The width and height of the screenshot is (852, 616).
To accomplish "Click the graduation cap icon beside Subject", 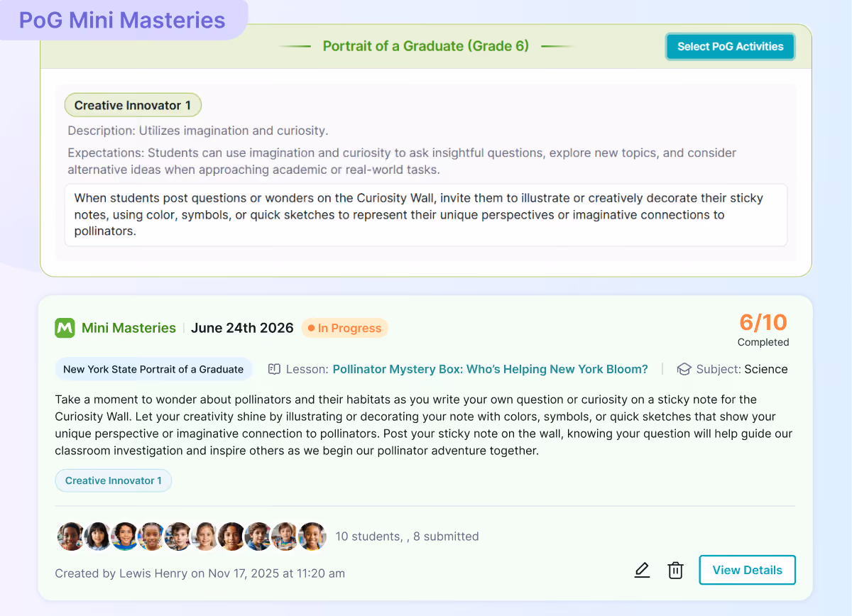I will [684, 369].
